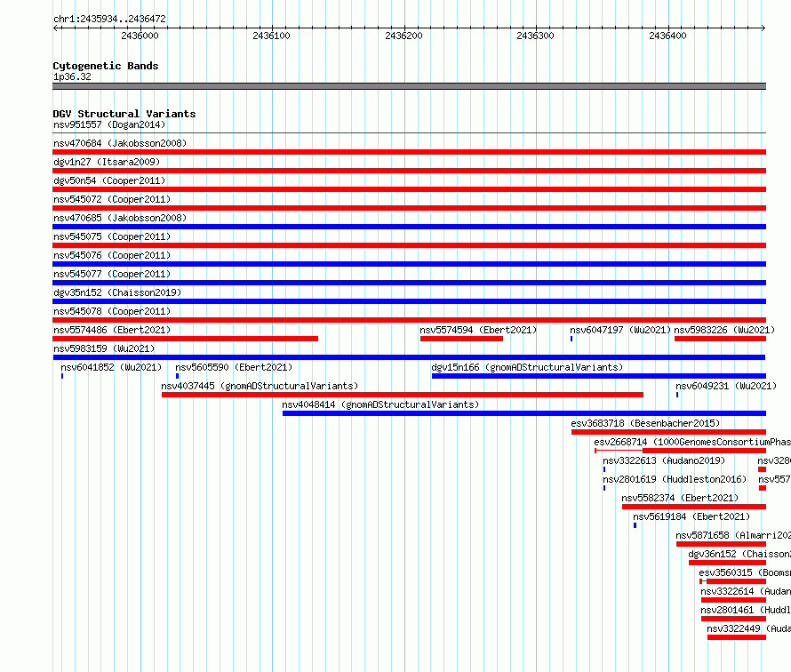Click the 2436000 ruler position label
Image resolution: width=791 pixels, height=672 pixels.
[x=140, y=36]
